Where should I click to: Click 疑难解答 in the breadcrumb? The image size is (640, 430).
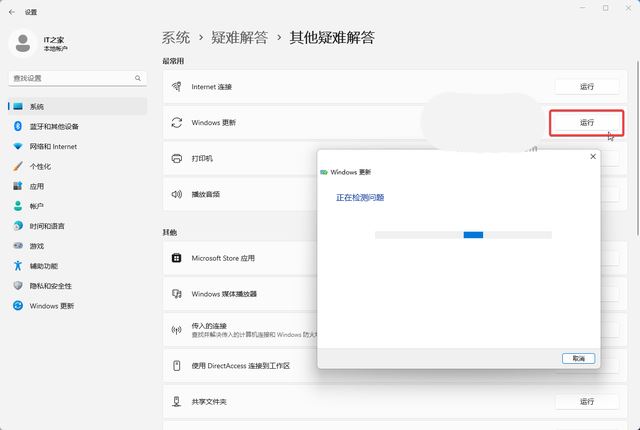(x=239, y=37)
